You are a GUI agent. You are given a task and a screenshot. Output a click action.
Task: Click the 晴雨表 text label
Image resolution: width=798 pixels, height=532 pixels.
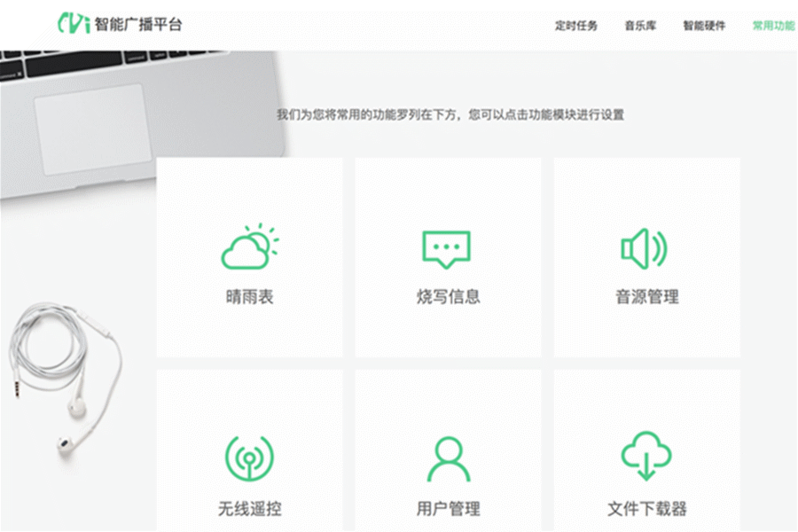tap(249, 297)
